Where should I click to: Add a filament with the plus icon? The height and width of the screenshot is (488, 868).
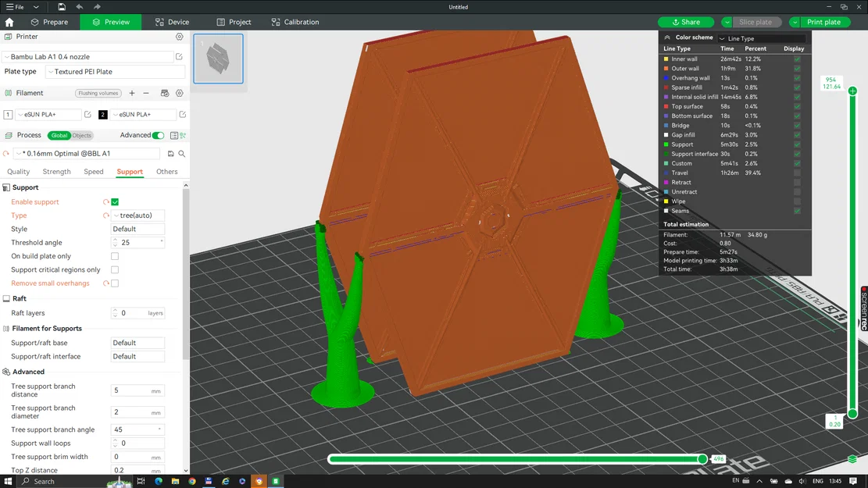(x=132, y=93)
